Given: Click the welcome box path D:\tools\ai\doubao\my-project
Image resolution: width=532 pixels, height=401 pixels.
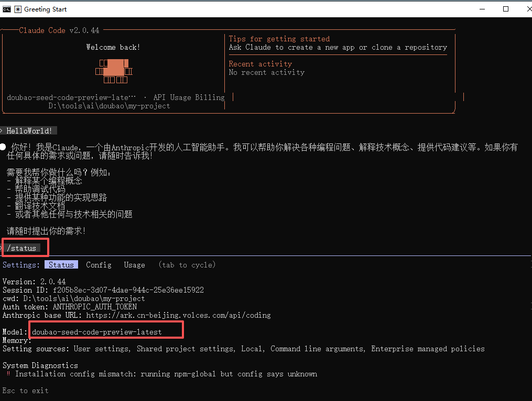Looking at the screenshot, I should tap(109, 106).
